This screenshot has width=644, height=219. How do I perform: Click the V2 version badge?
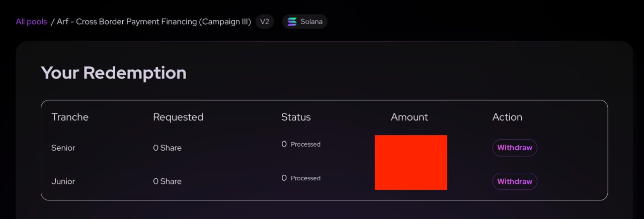tap(265, 22)
